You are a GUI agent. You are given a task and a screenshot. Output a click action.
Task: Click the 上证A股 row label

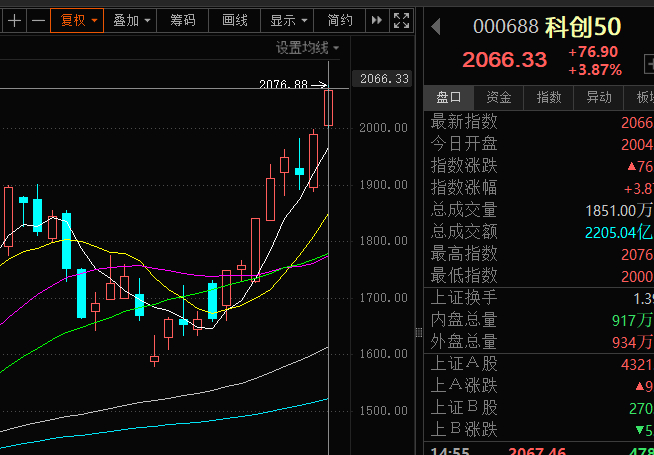tap(464, 364)
